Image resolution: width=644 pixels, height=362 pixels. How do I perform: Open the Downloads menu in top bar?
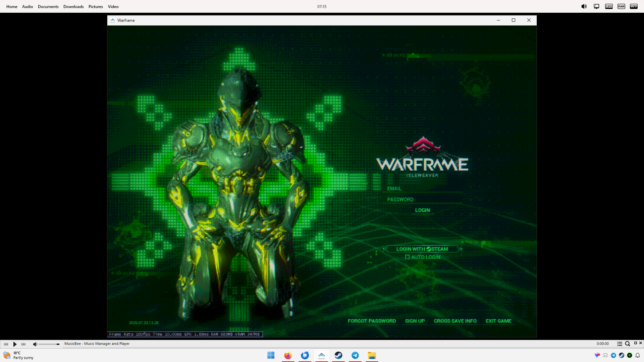(x=73, y=6)
